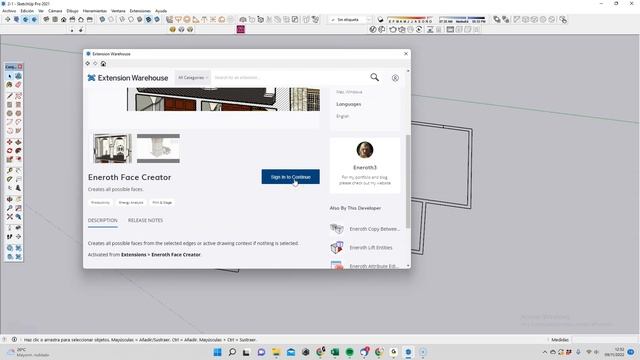Select the first extension screenshot thumbnail
Screen dimensions: 640x360
[x=112, y=149]
